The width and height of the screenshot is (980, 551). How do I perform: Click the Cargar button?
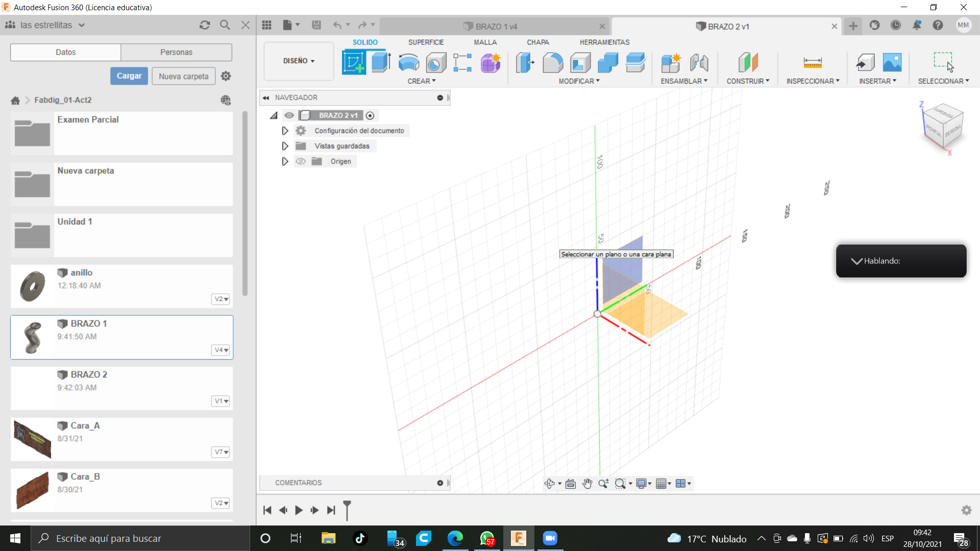coord(129,76)
